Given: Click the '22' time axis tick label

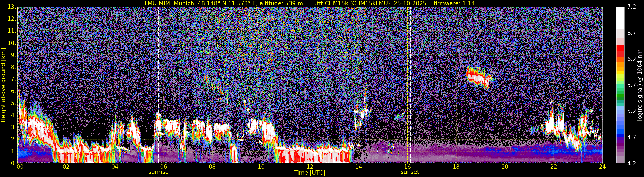Looking at the screenshot, I should coord(554,167).
